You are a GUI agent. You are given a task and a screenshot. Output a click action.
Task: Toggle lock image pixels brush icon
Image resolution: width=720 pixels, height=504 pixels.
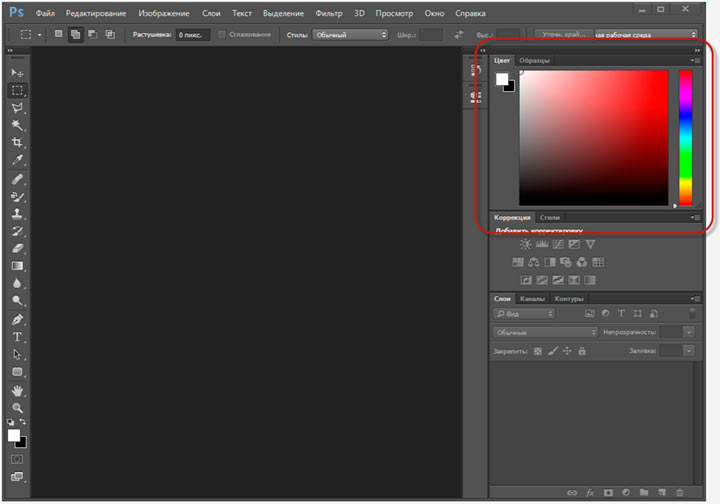tap(553, 351)
